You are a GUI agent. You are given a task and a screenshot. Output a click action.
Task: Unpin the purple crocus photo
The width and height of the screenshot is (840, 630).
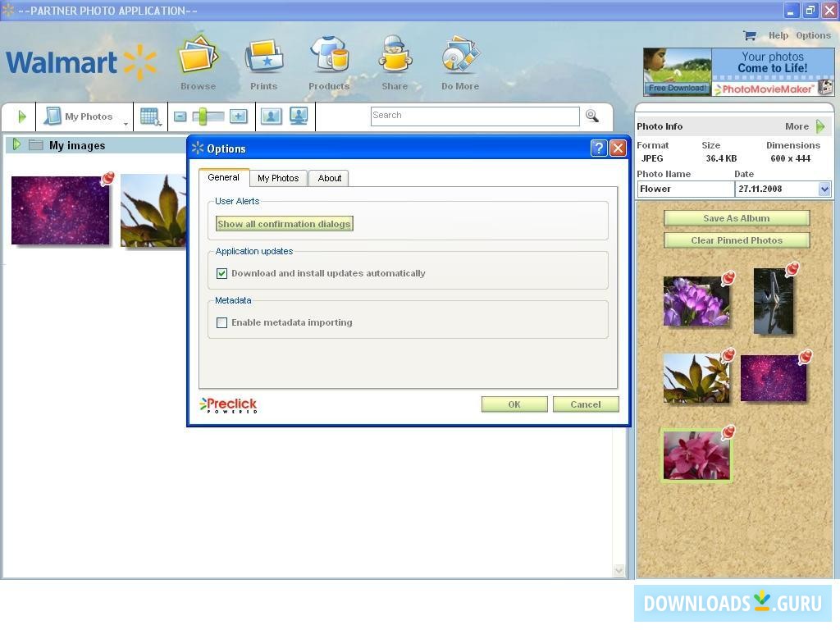coord(728,278)
